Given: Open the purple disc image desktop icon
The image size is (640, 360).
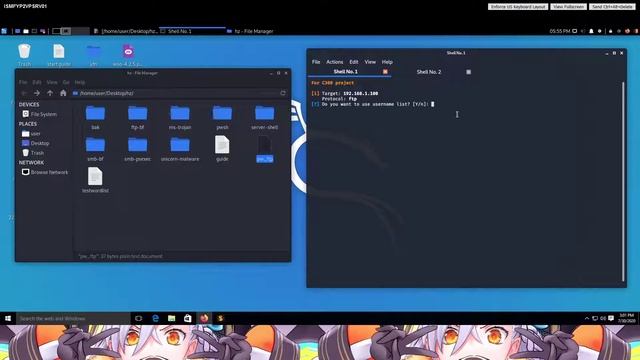Looking at the screenshot, I should [128, 55].
